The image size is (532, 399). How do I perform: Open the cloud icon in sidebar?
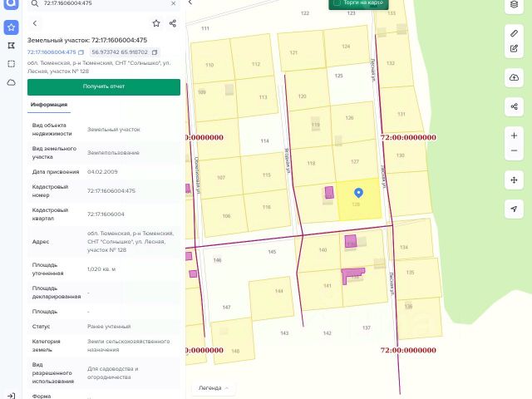tap(11, 82)
